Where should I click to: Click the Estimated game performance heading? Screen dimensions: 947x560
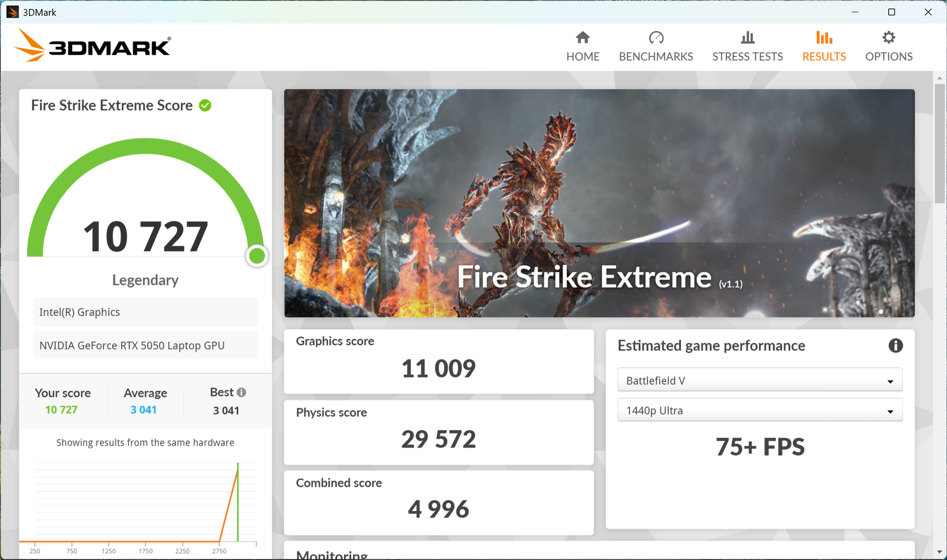pos(711,346)
